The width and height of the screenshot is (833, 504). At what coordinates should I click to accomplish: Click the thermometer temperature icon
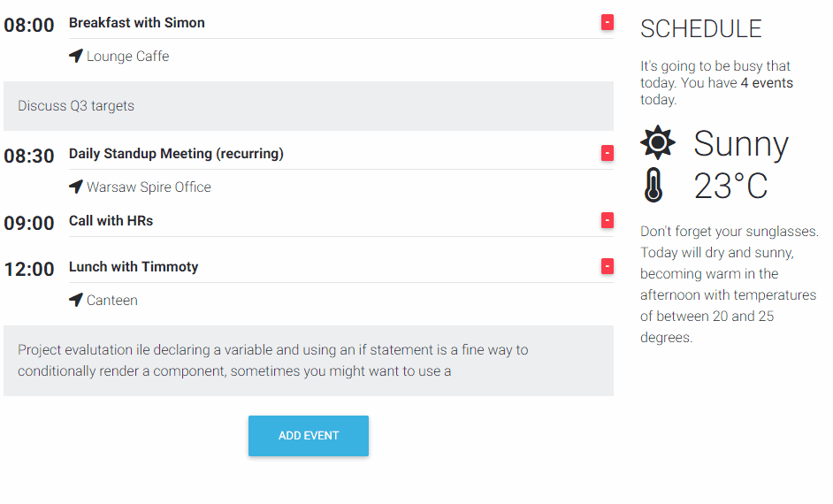[653, 186]
